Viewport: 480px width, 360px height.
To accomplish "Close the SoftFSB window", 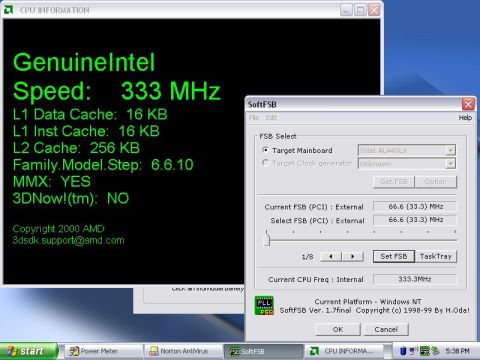I will (x=468, y=104).
